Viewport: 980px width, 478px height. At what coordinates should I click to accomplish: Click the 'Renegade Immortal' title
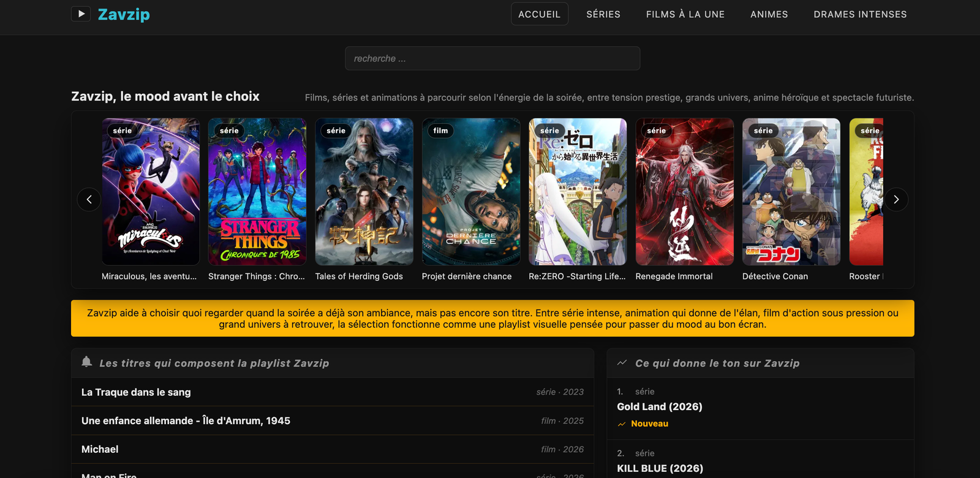pyautogui.click(x=674, y=276)
